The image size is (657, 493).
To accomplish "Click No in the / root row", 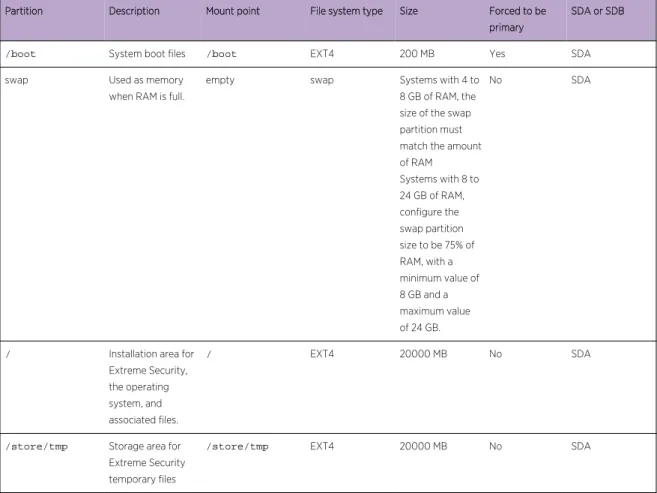I will point(495,354).
